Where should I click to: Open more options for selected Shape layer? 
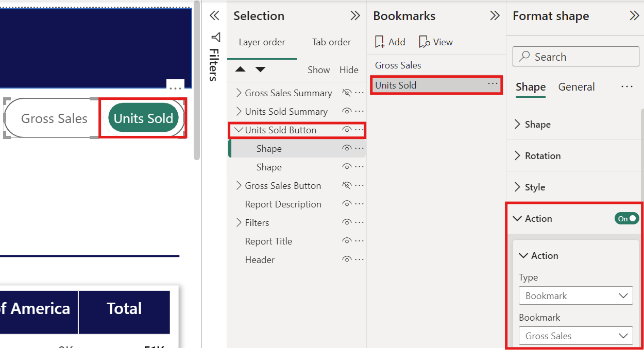[360, 149]
